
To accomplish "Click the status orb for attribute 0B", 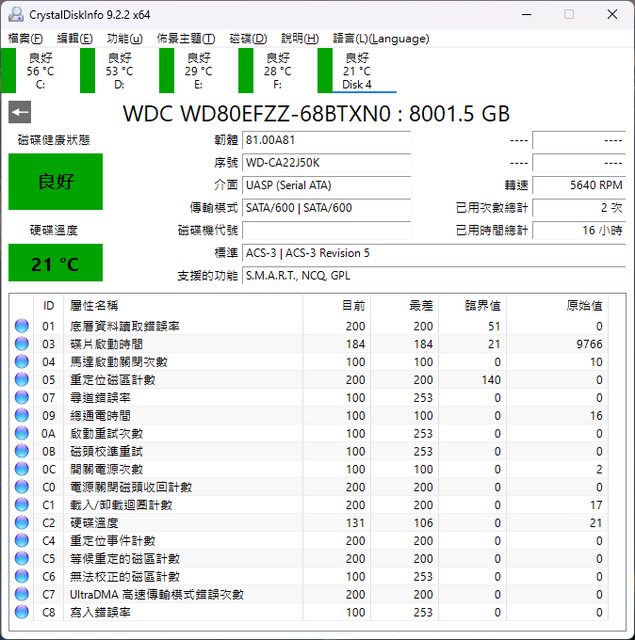I will click(x=22, y=451).
